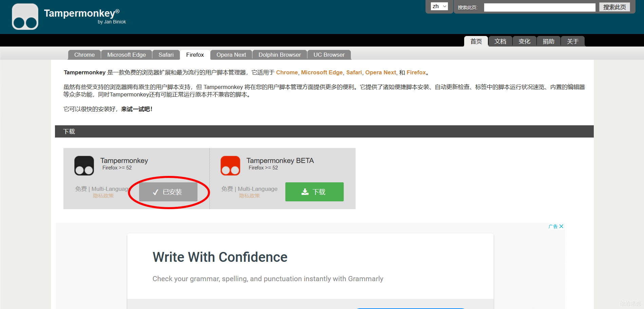
Task: Focus the 搜索此页 search input field
Action: tap(539, 7)
